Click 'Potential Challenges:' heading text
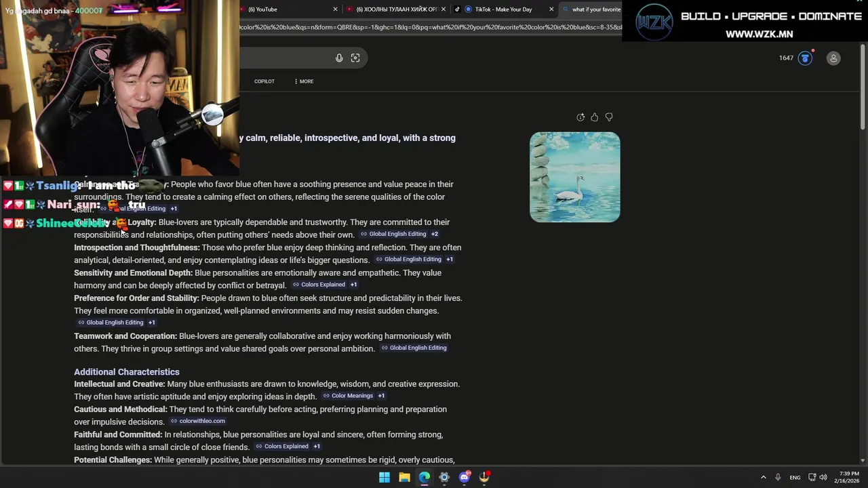The image size is (868, 488). point(113,460)
